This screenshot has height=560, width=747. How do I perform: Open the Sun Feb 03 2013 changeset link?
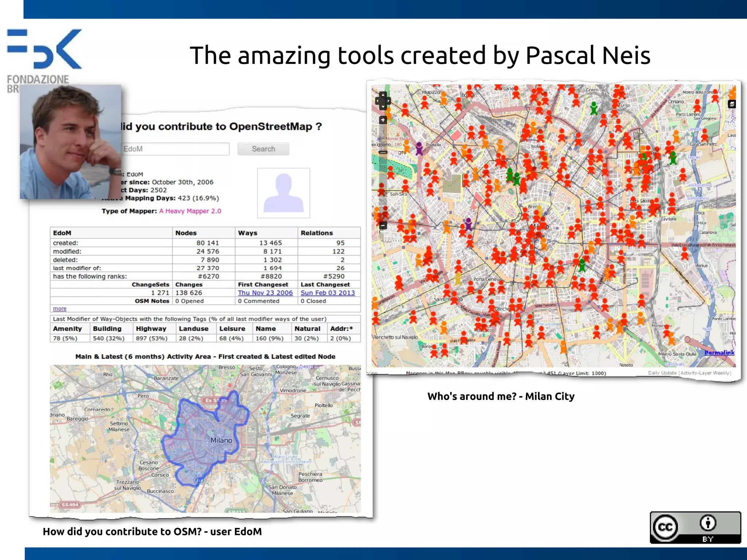(x=328, y=293)
